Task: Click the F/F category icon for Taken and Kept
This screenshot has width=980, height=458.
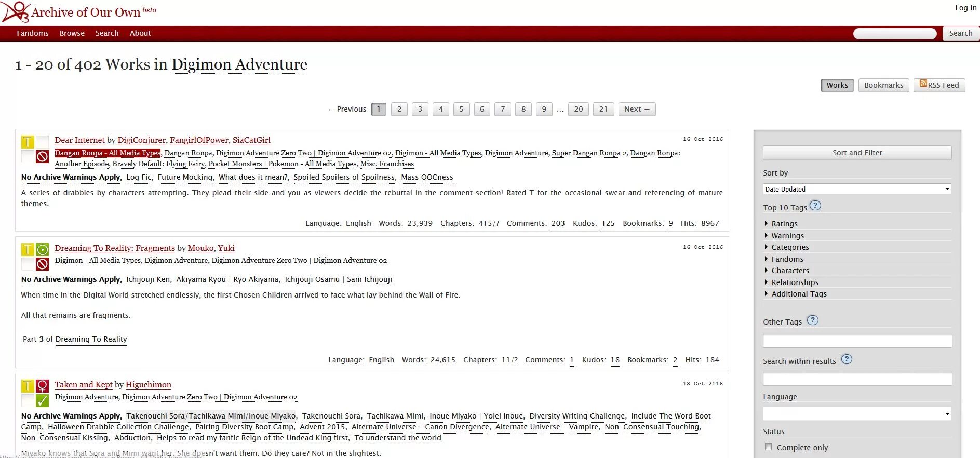Action: (42, 386)
